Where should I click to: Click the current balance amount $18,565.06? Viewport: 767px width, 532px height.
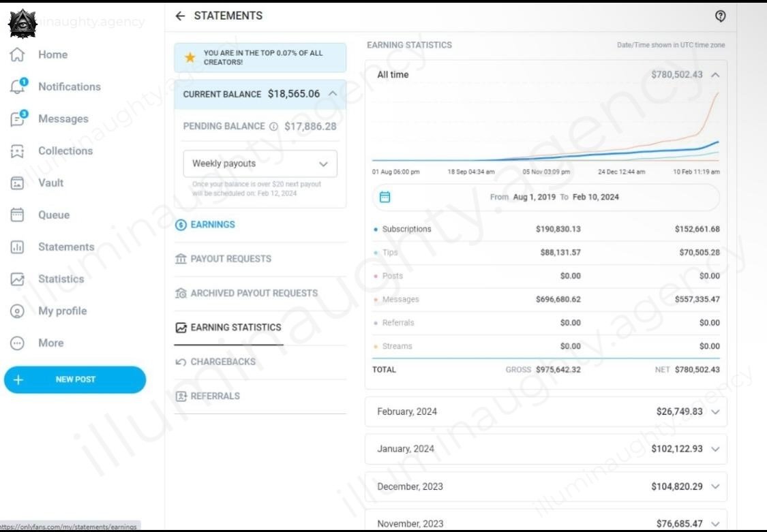pyautogui.click(x=293, y=94)
